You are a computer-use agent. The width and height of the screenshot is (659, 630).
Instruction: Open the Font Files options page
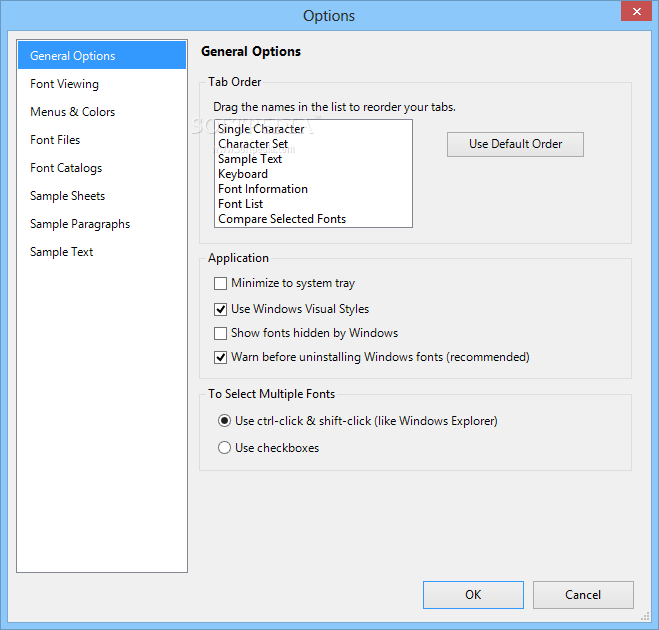coord(102,140)
